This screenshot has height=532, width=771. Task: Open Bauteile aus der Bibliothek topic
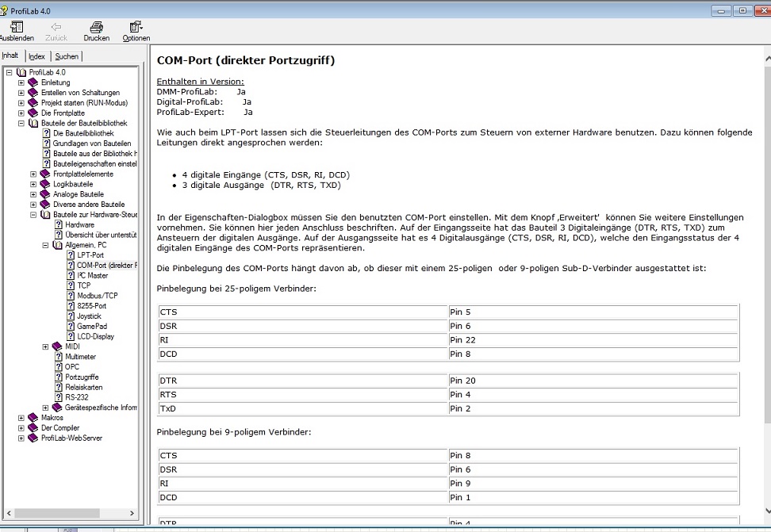tap(95, 153)
